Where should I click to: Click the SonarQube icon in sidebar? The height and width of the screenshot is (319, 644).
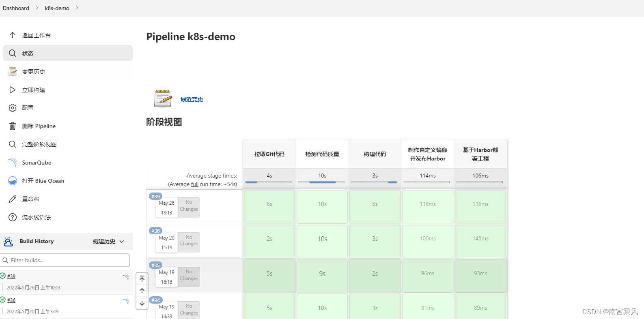(13, 163)
